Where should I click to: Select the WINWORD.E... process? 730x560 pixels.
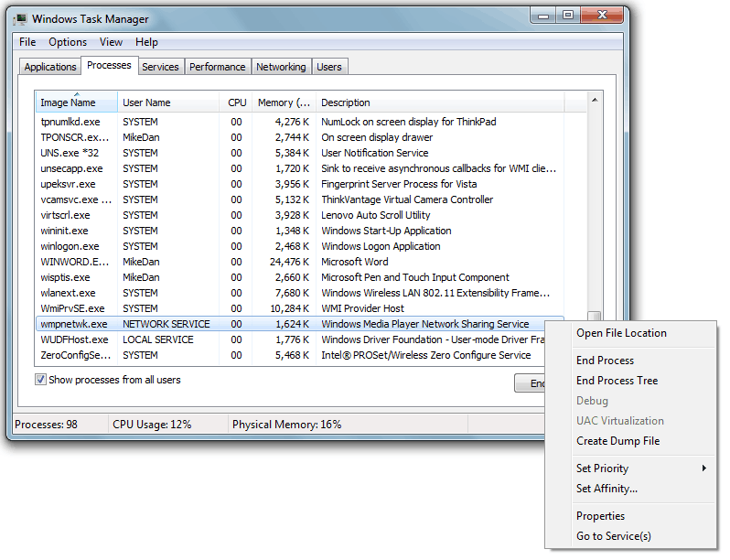(x=299, y=262)
